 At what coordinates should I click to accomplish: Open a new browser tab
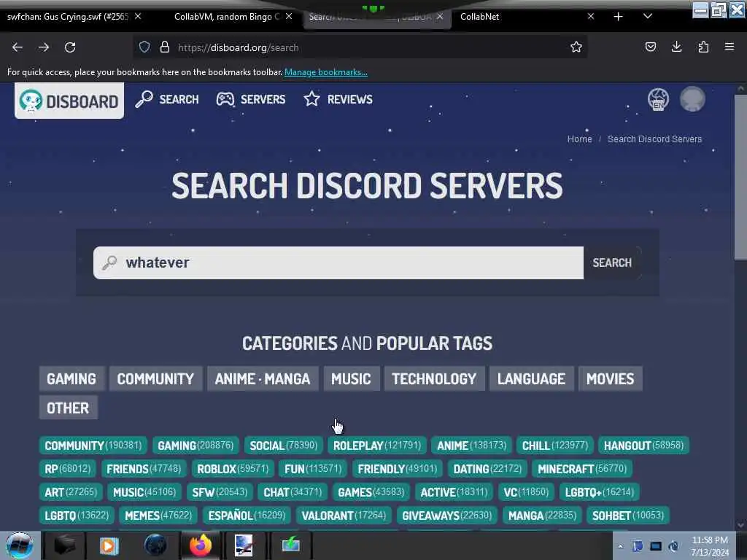(618, 17)
